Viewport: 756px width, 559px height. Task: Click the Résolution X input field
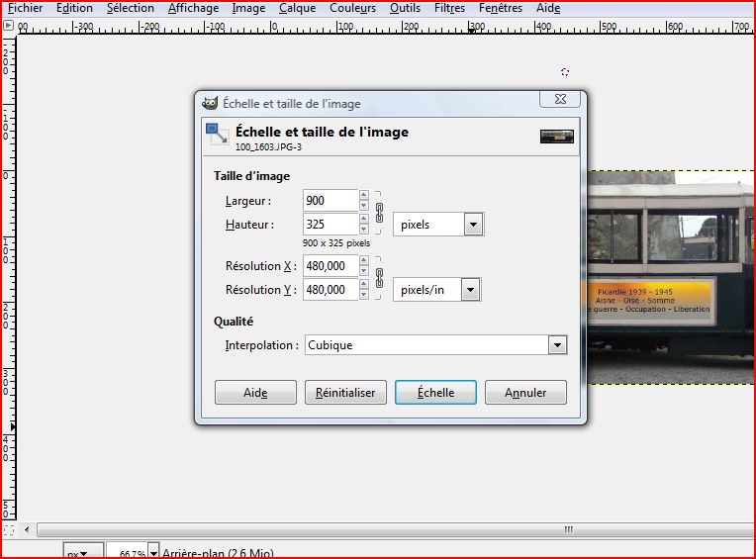coord(331,265)
